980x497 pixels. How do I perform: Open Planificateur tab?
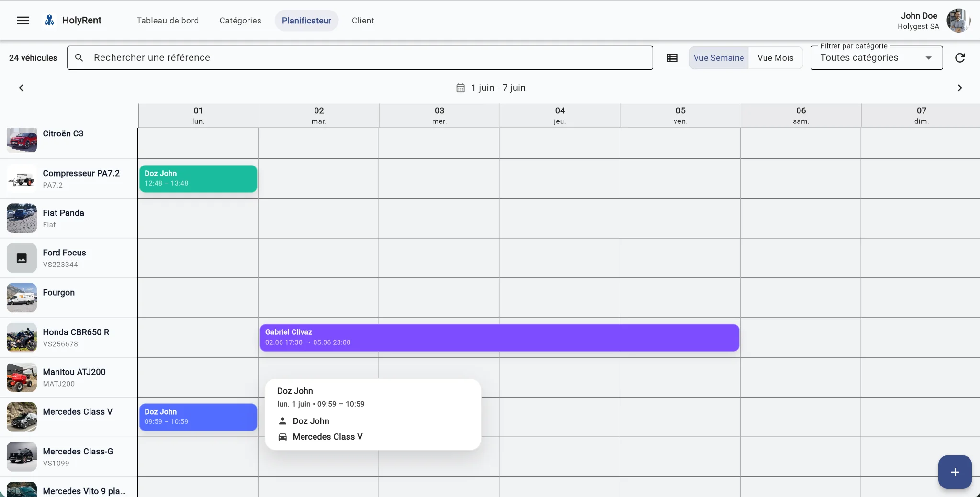coord(306,21)
